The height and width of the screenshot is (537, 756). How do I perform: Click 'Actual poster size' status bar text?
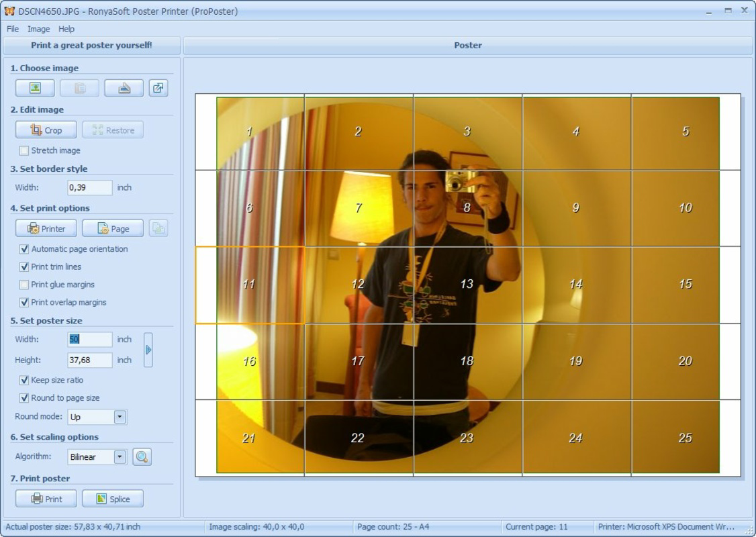point(73,527)
